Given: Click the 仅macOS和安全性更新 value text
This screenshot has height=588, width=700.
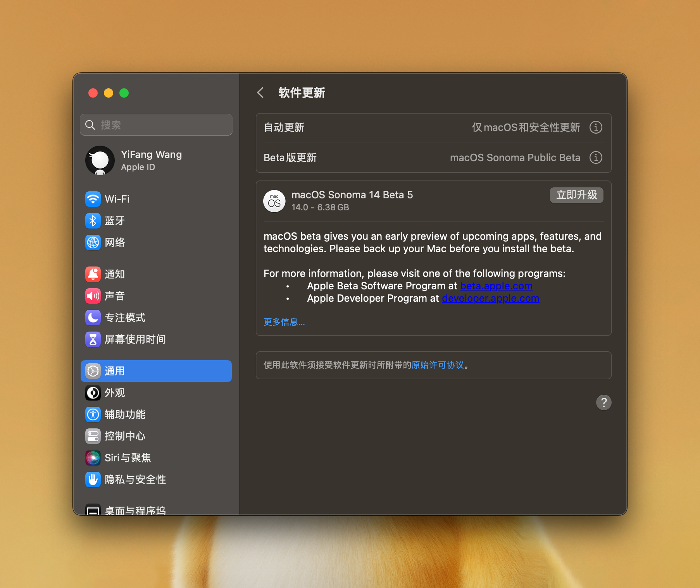Looking at the screenshot, I should (526, 127).
